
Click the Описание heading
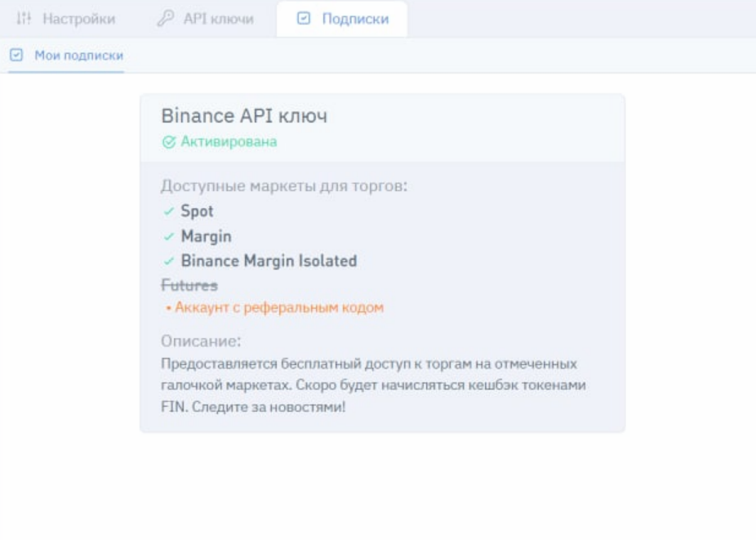pyautogui.click(x=201, y=341)
